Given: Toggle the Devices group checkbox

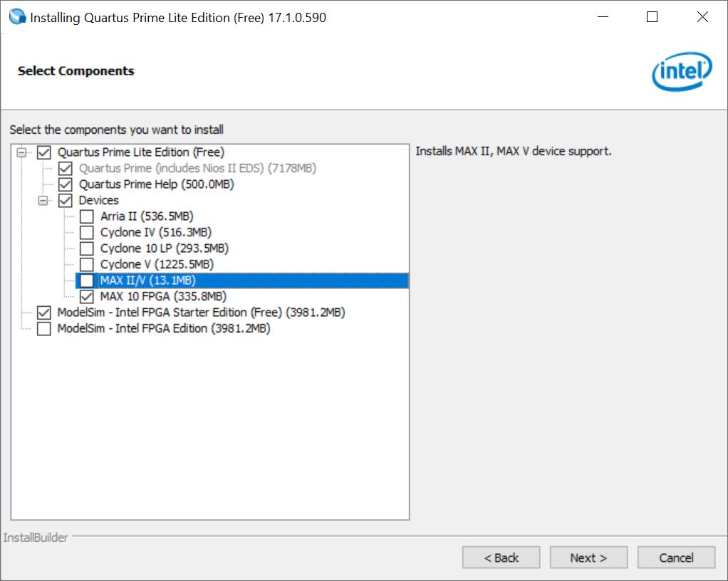Looking at the screenshot, I should pos(66,201).
